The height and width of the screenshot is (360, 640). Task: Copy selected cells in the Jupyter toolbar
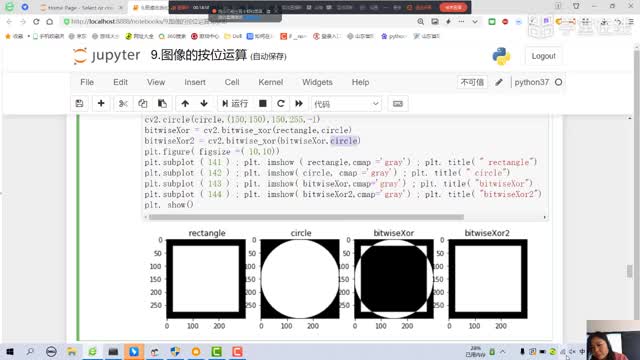coord(142,104)
